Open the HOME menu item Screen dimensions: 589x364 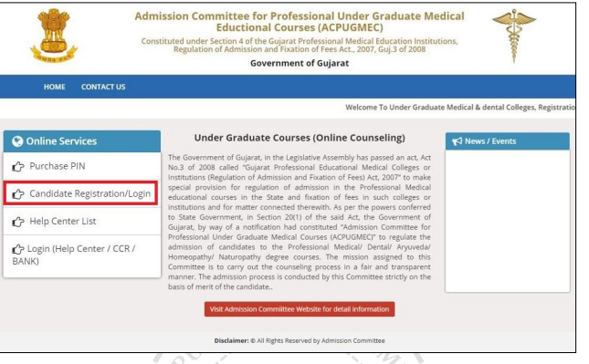point(55,87)
